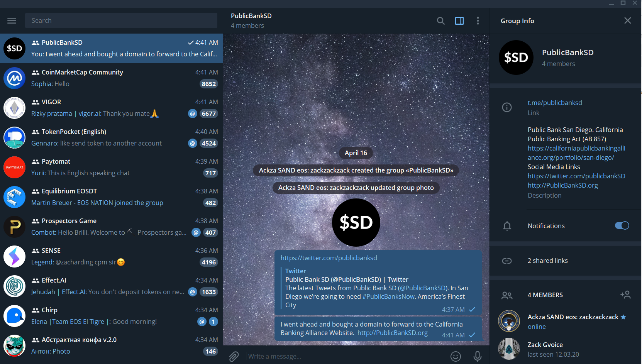Start a voice message with the microphone
Viewport: 642px width, 364px height.
478,356
